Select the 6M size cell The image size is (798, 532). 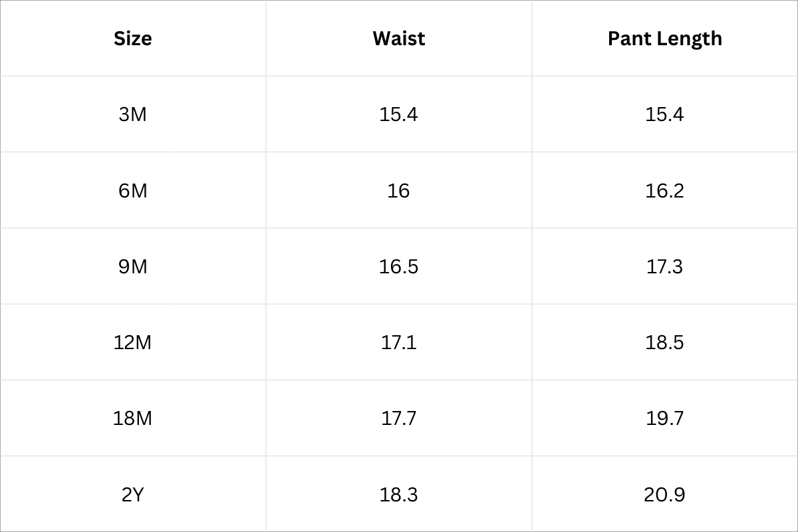click(x=132, y=191)
